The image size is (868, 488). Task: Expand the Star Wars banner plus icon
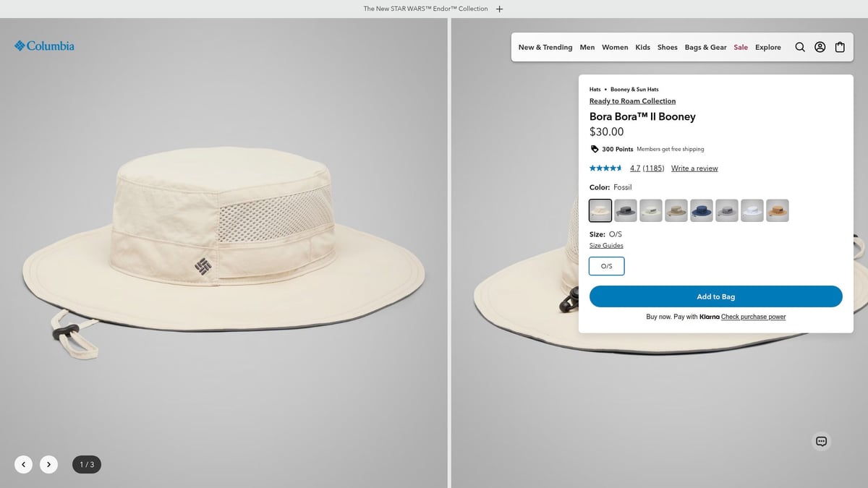click(x=499, y=8)
